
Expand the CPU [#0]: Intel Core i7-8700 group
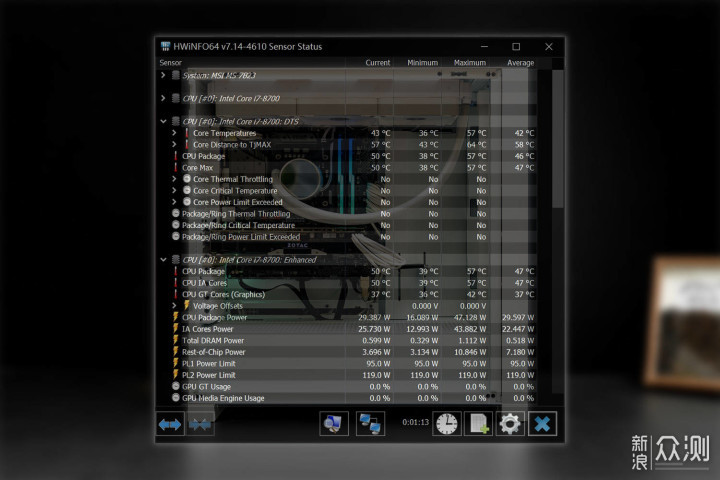(x=163, y=98)
